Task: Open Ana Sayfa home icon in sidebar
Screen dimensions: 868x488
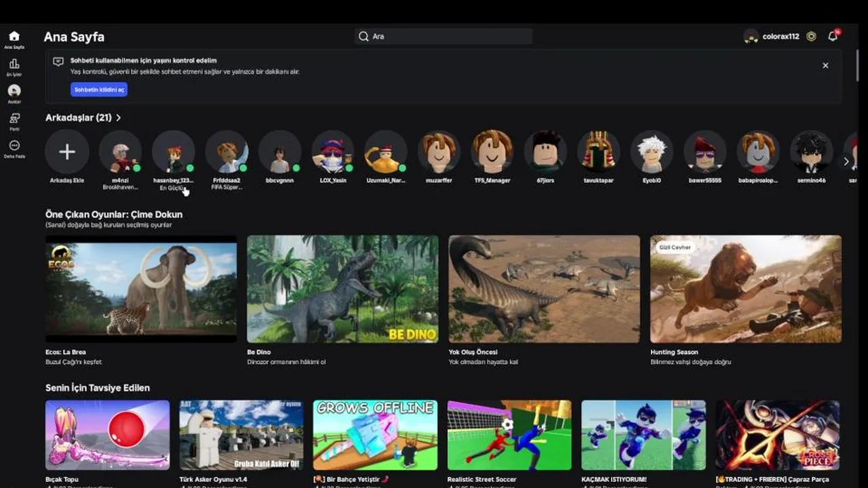Action: coord(14,37)
